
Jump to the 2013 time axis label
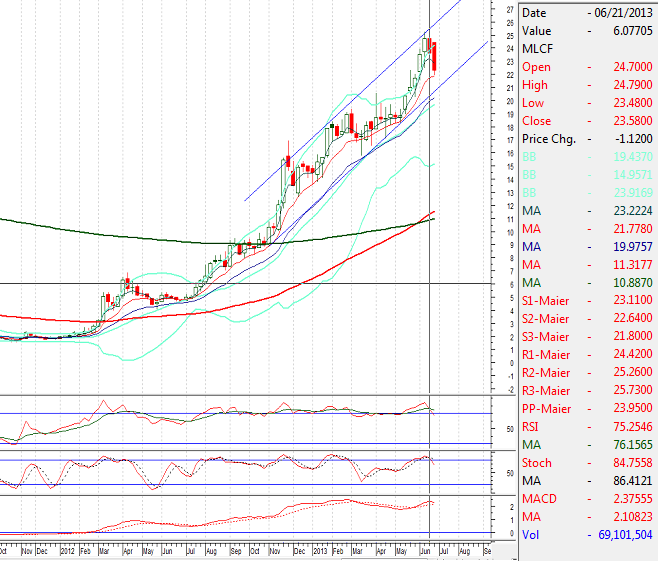tap(320, 551)
